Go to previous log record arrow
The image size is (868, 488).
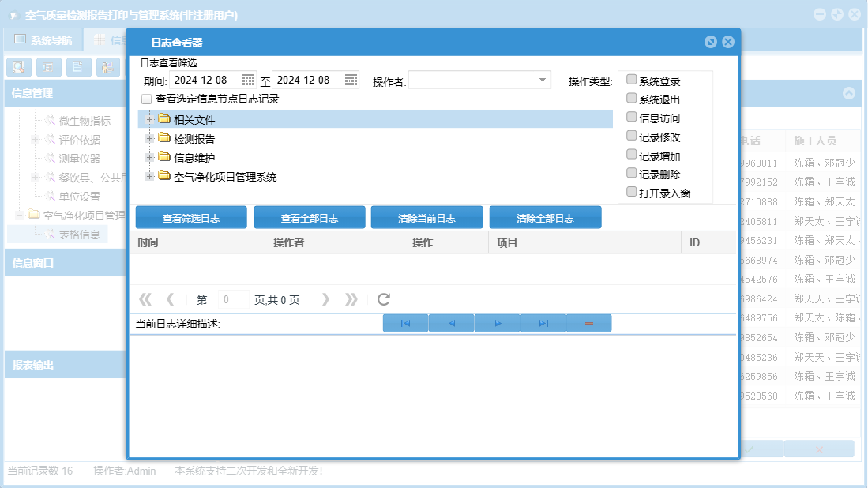pyautogui.click(x=452, y=323)
